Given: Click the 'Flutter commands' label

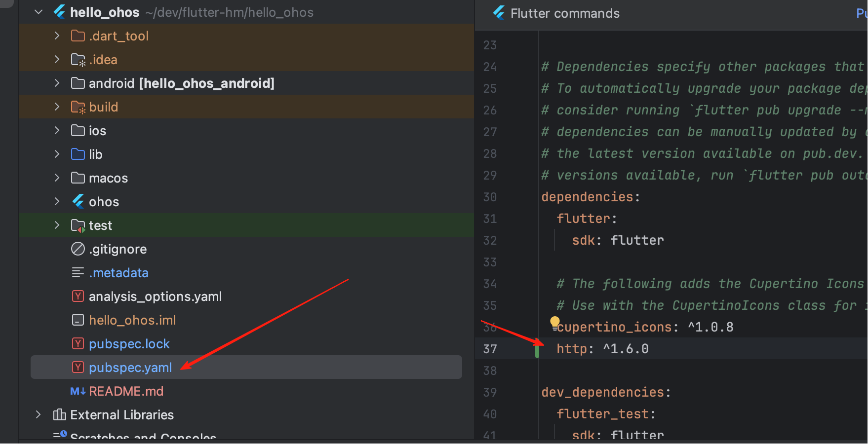Looking at the screenshot, I should [565, 13].
